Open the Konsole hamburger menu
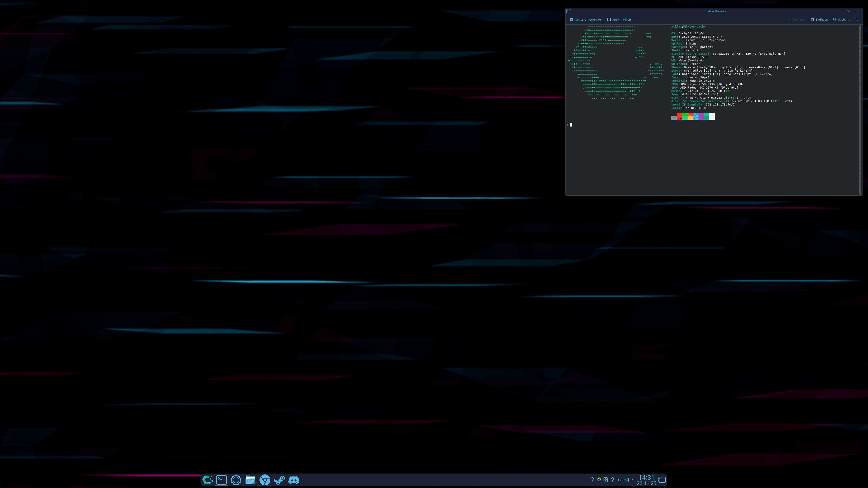The height and width of the screenshot is (488, 868). tap(857, 19)
